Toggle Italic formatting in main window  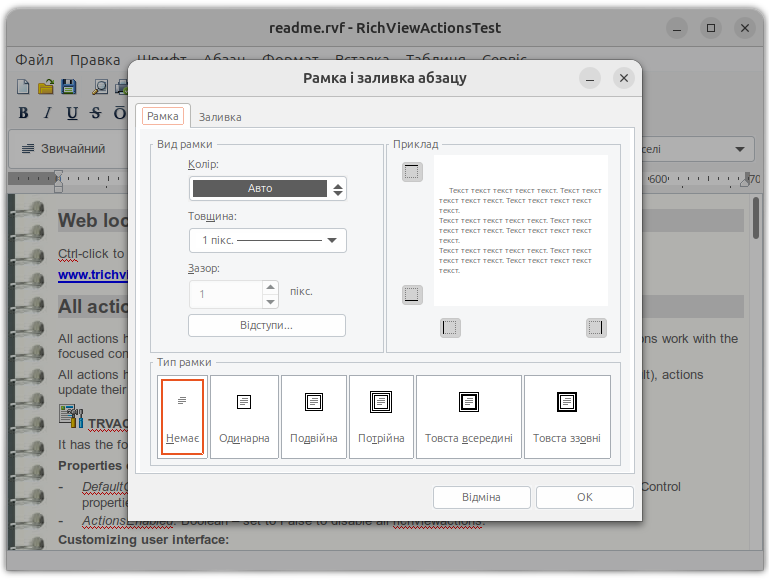pyautogui.click(x=47, y=113)
